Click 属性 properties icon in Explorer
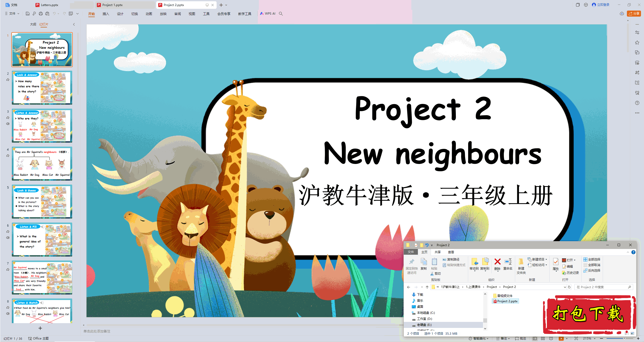The width and height of the screenshot is (644, 342). click(x=556, y=265)
